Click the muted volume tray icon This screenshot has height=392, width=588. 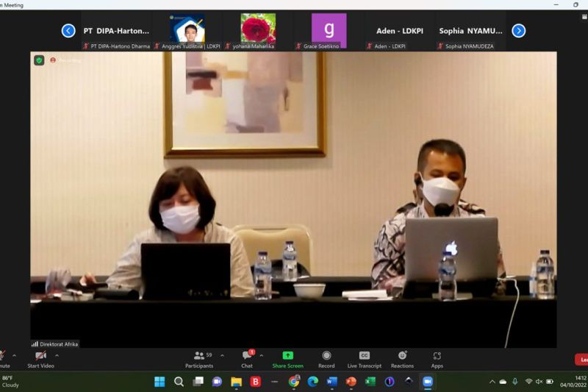click(539, 382)
